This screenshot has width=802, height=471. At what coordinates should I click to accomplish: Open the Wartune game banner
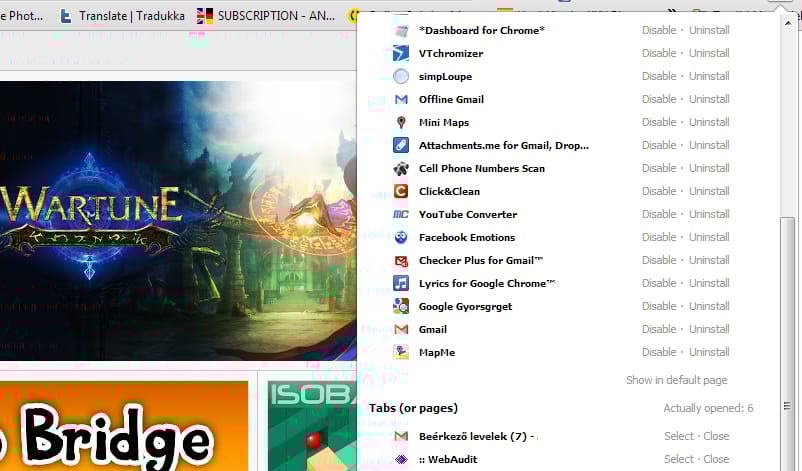pos(178,220)
